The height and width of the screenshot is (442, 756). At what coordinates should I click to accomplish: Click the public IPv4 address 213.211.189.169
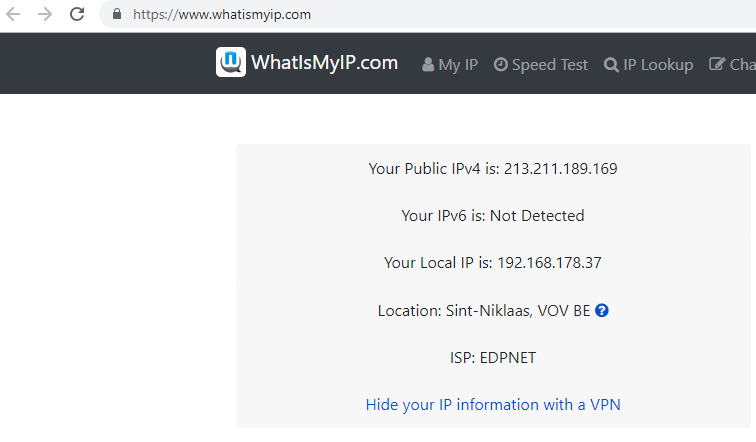pyautogui.click(x=560, y=168)
